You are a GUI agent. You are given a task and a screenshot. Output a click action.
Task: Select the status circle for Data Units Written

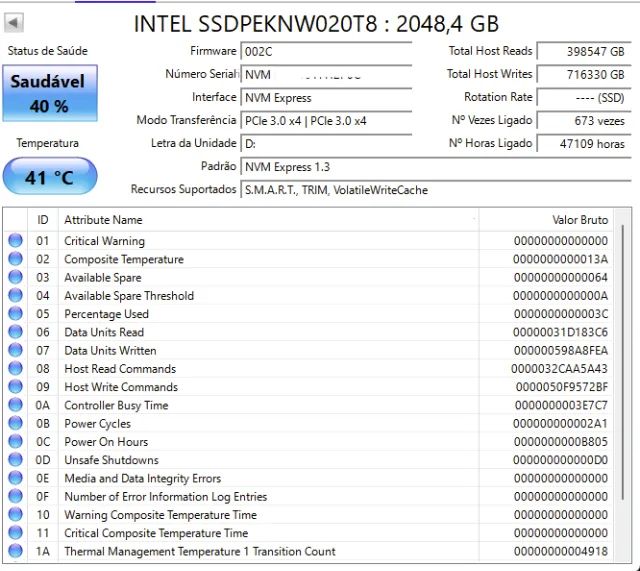[x=16, y=350]
